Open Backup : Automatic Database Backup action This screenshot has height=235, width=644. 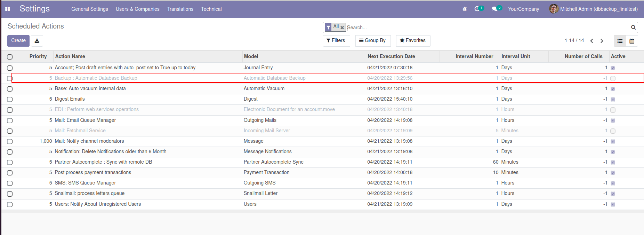point(96,78)
